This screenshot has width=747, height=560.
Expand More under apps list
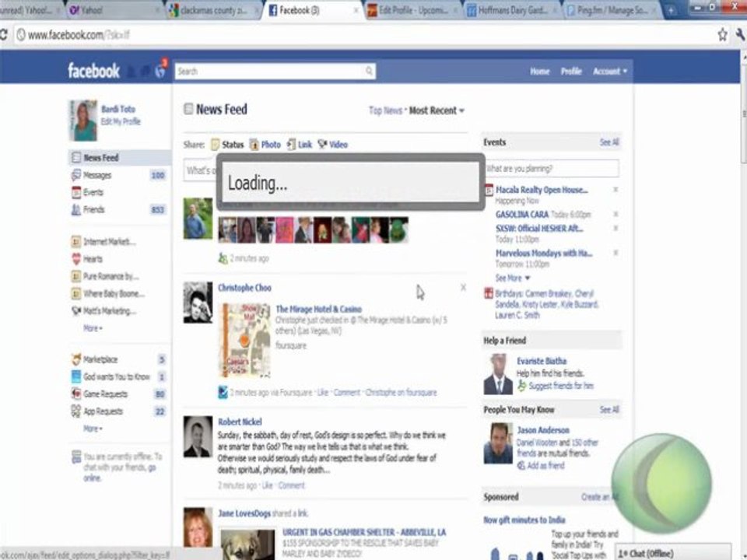pyautogui.click(x=93, y=429)
